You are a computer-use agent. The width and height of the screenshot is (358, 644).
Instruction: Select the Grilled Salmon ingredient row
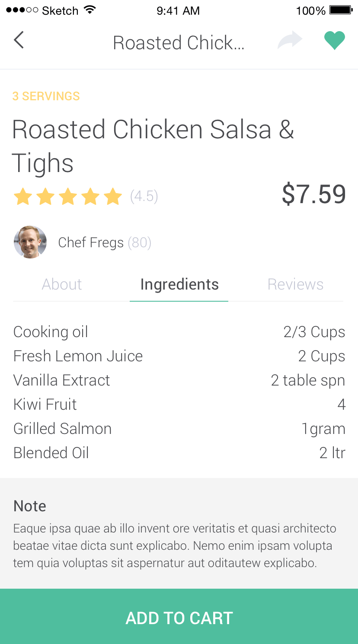(x=179, y=429)
